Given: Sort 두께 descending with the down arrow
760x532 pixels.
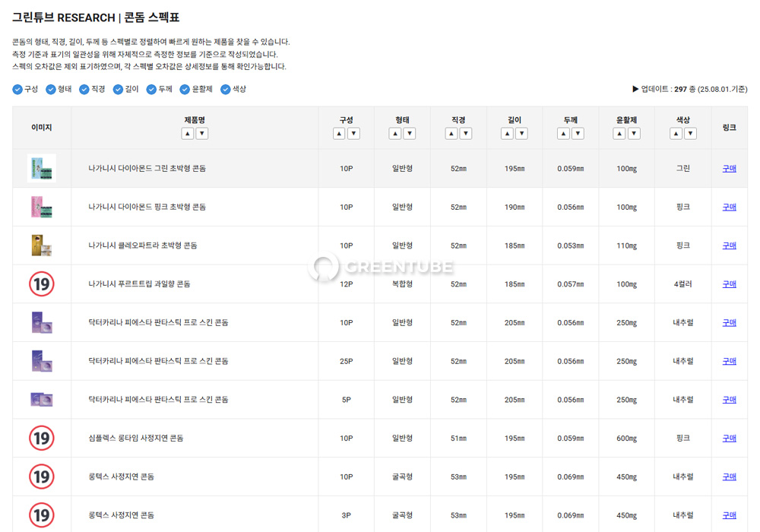Looking at the screenshot, I should click(x=578, y=133).
